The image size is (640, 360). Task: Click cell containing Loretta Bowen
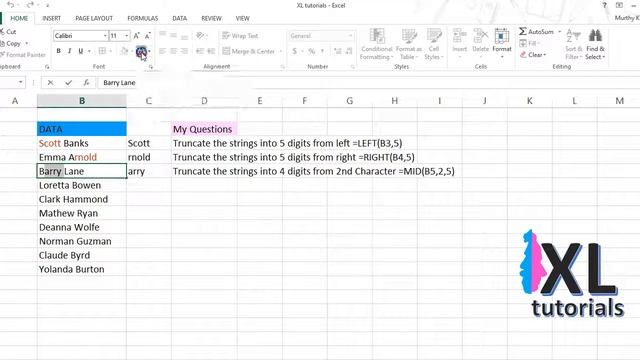click(x=82, y=185)
